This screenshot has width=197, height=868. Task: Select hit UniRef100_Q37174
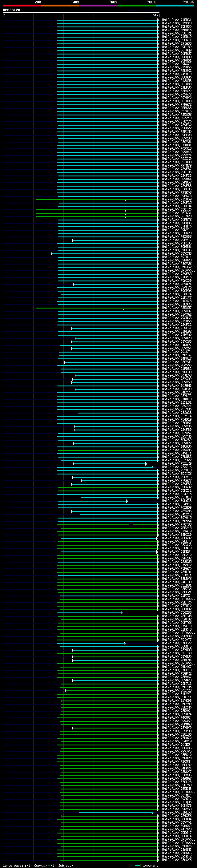point(177,416)
